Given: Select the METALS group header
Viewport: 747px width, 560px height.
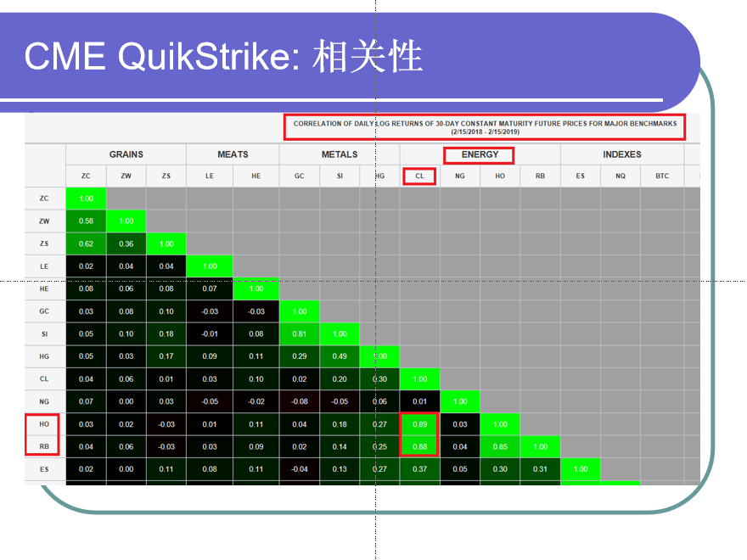Looking at the screenshot, I should (340, 154).
